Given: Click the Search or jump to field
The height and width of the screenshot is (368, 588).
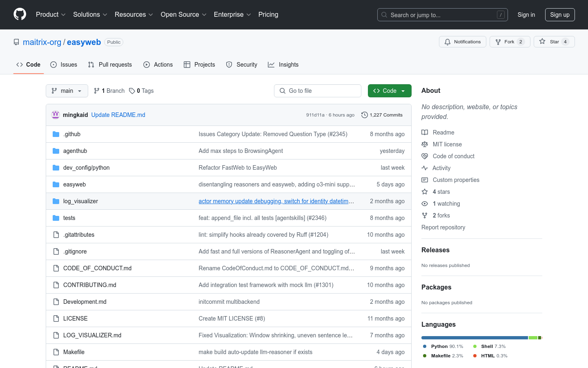Looking at the screenshot, I should pos(443,15).
